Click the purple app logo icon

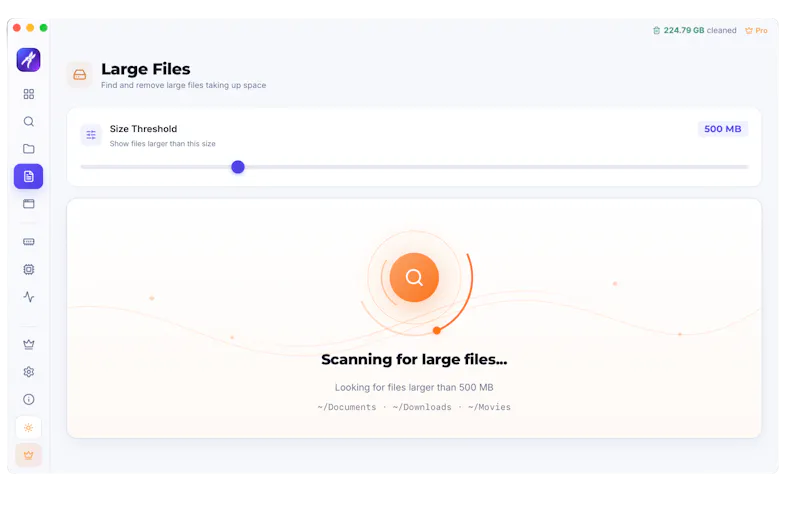(29, 60)
